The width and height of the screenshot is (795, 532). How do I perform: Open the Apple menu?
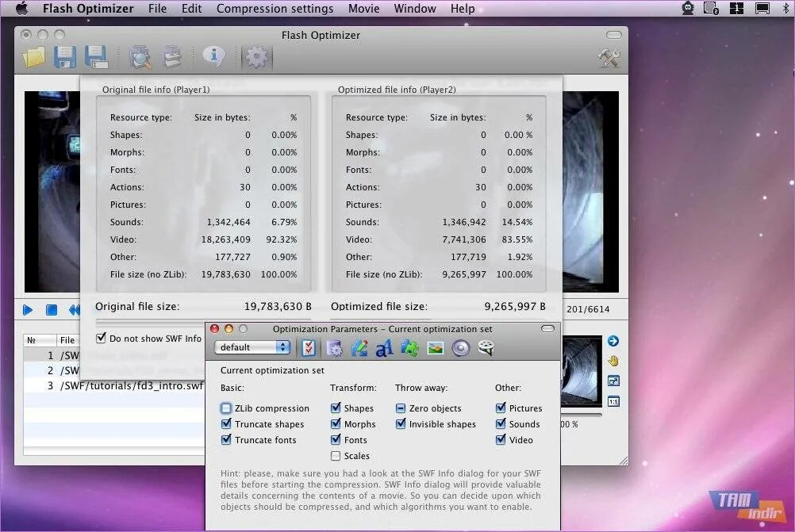21,8
